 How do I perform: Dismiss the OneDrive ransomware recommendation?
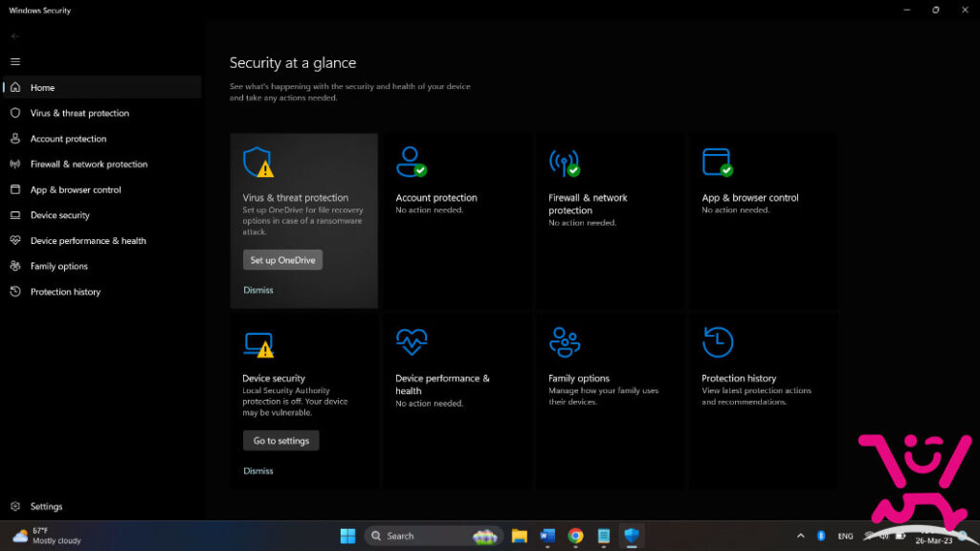coord(258,290)
